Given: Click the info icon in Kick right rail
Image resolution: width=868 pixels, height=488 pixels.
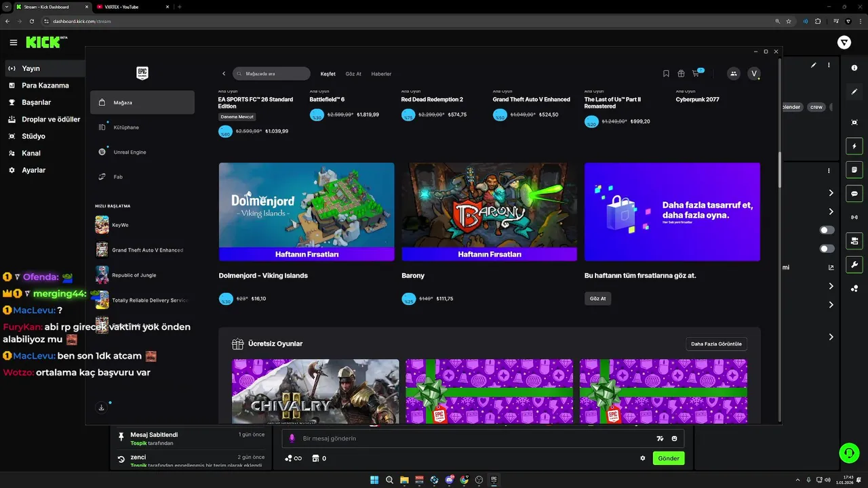Looking at the screenshot, I should [854, 68].
